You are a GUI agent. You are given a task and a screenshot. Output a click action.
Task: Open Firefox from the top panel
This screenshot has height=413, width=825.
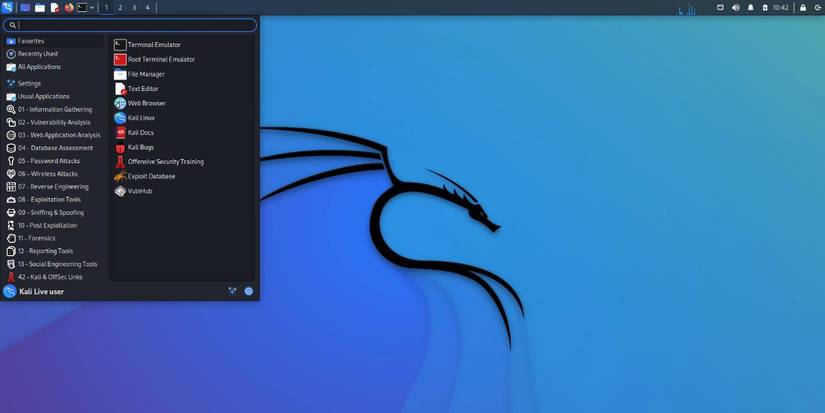pyautogui.click(x=69, y=7)
